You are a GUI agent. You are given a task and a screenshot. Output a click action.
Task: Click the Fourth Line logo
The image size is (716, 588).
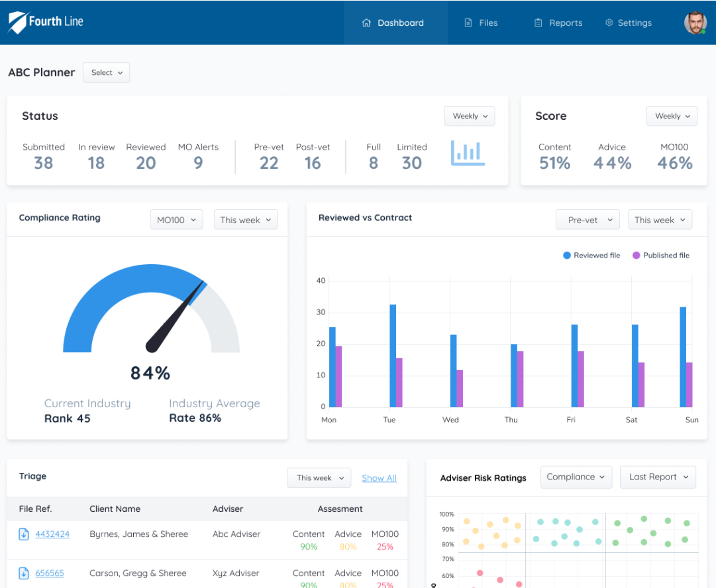pos(46,22)
